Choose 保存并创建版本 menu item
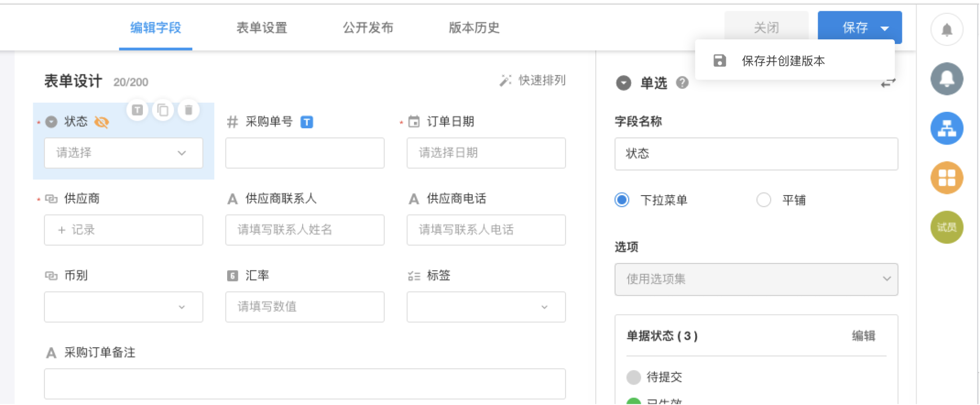 point(782,61)
